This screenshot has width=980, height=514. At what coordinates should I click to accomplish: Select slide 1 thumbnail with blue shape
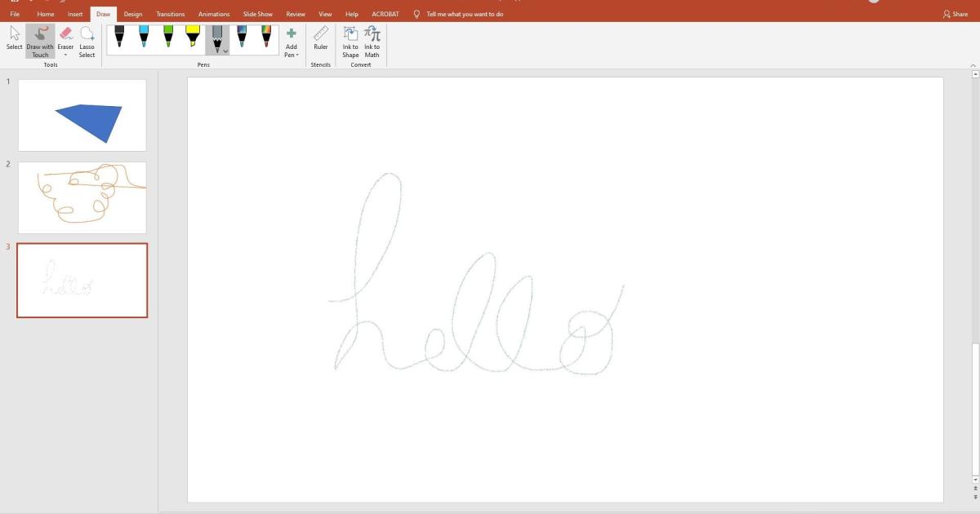[82, 115]
